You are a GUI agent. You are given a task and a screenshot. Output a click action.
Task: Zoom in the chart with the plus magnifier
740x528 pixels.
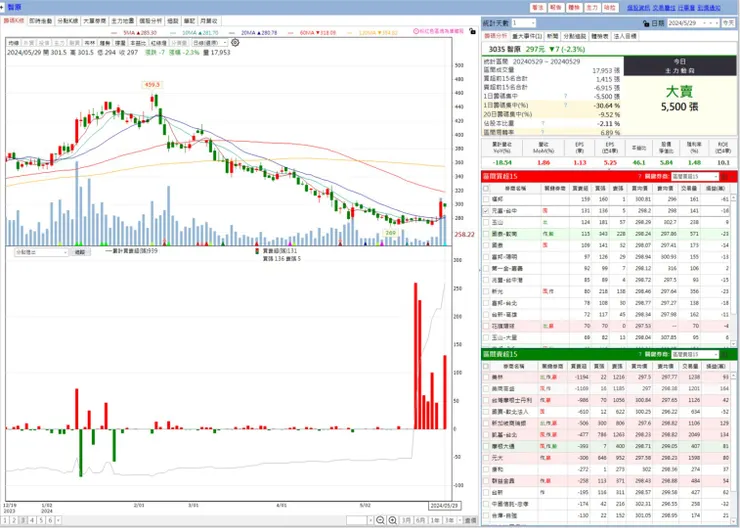393,520
